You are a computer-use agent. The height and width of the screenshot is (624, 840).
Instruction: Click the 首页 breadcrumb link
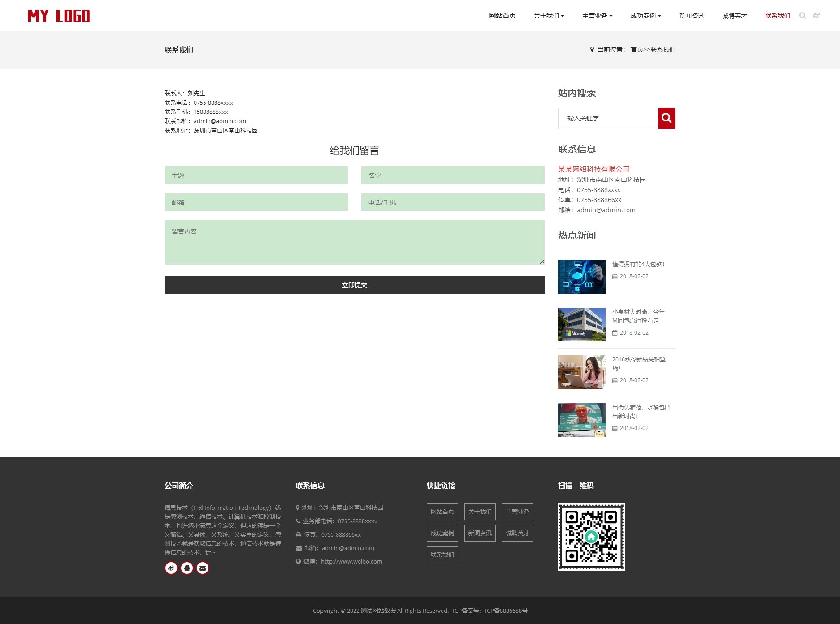pos(636,49)
